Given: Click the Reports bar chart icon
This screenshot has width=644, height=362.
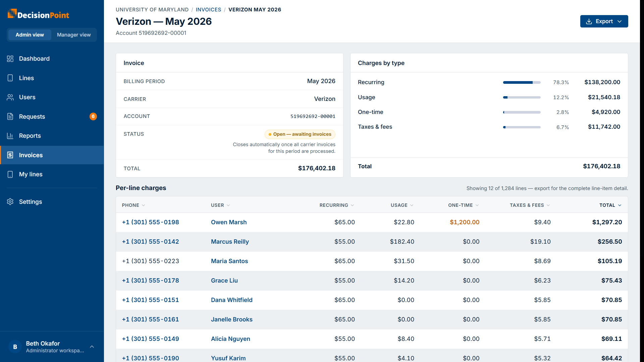Looking at the screenshot, I should click(x=10, y=136).
